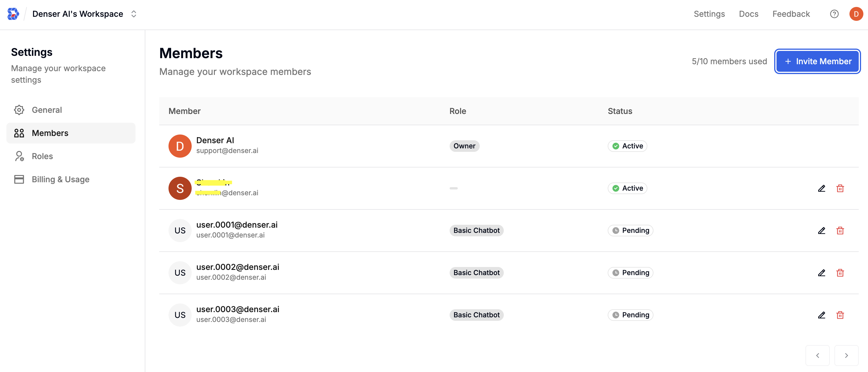Click Pending status for user.0001
The image size is (868, 372).
[630, 231]
